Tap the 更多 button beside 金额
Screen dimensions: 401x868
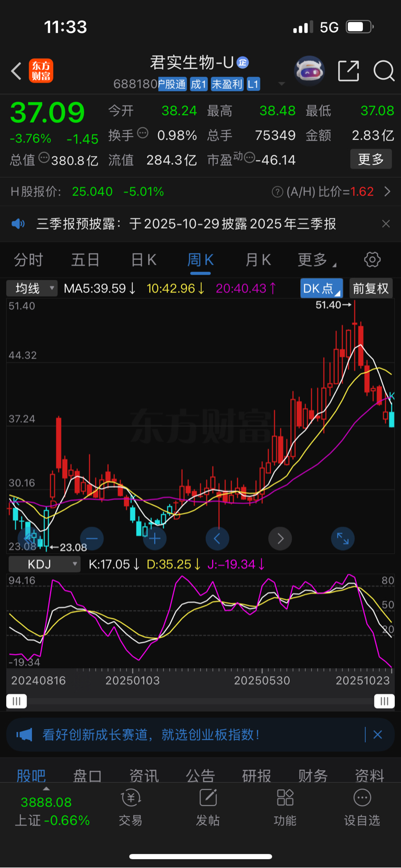[371, 159]
